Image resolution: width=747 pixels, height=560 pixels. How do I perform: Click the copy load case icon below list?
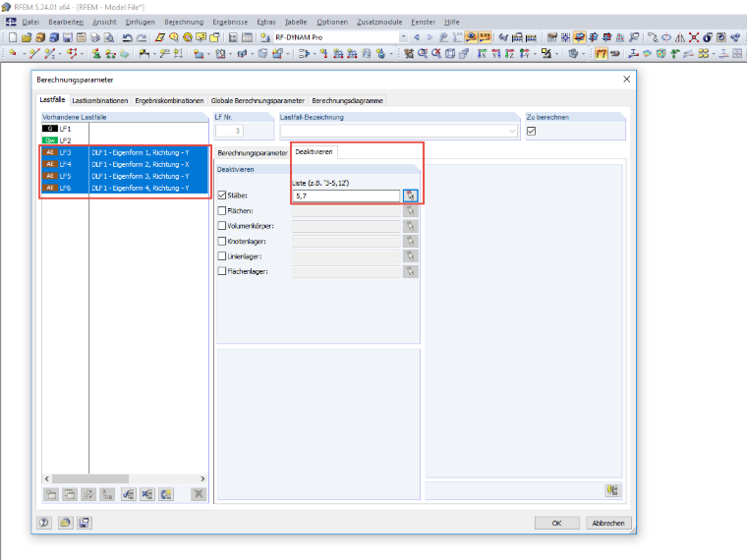tap(70, 494)
